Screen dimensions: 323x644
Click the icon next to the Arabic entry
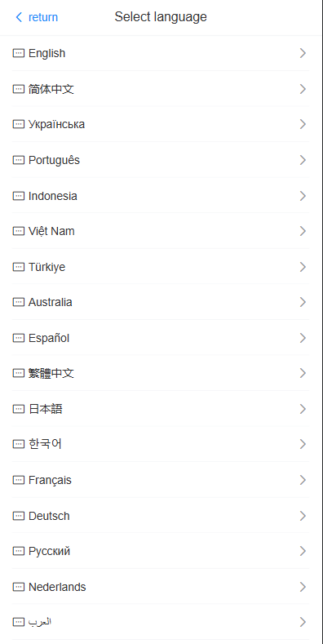coord(19,622)
